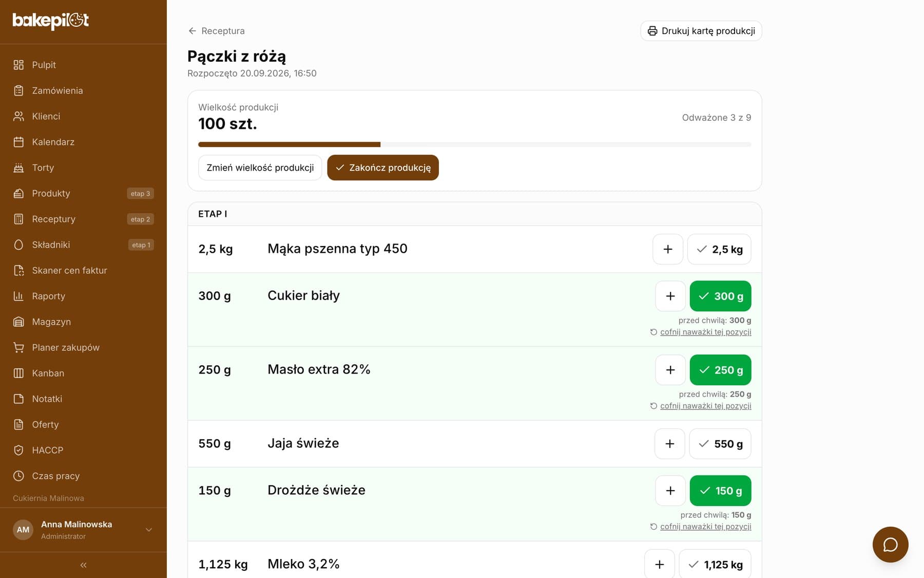
Task: Click the Torty cake icon
Action: point(18,167)
